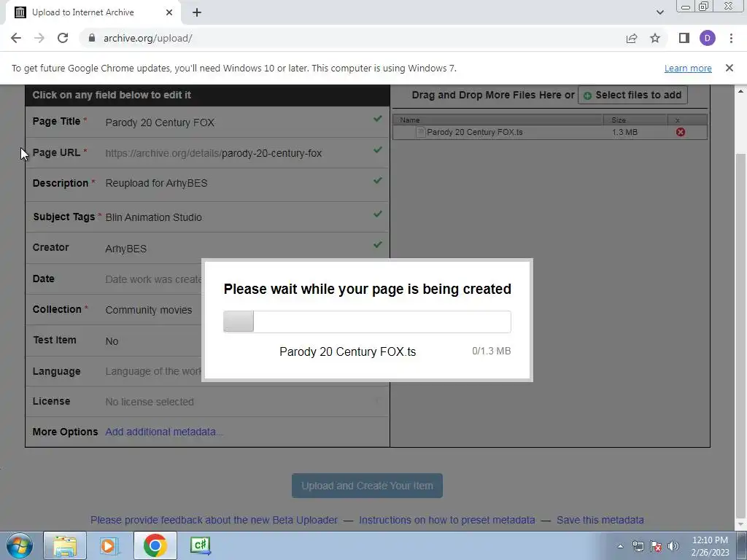This screenshot has height=560, width=747.
Task: Open the C# application taskbar icon
Action: 201,545
